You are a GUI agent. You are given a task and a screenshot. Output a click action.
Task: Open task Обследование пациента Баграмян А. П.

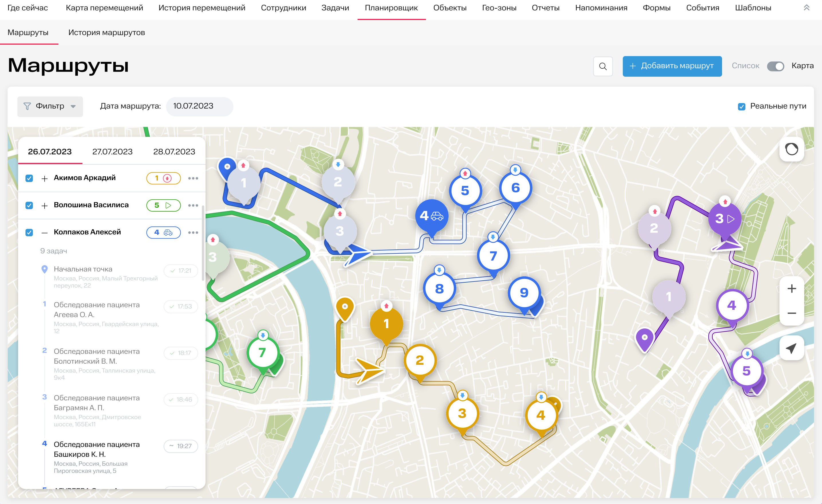tap(97, 403)
